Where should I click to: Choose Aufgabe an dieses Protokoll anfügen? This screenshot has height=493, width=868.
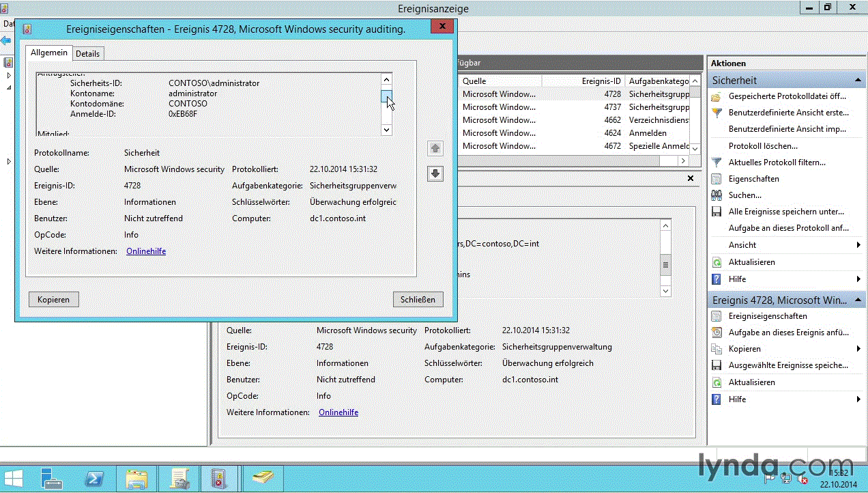point(789,228)
